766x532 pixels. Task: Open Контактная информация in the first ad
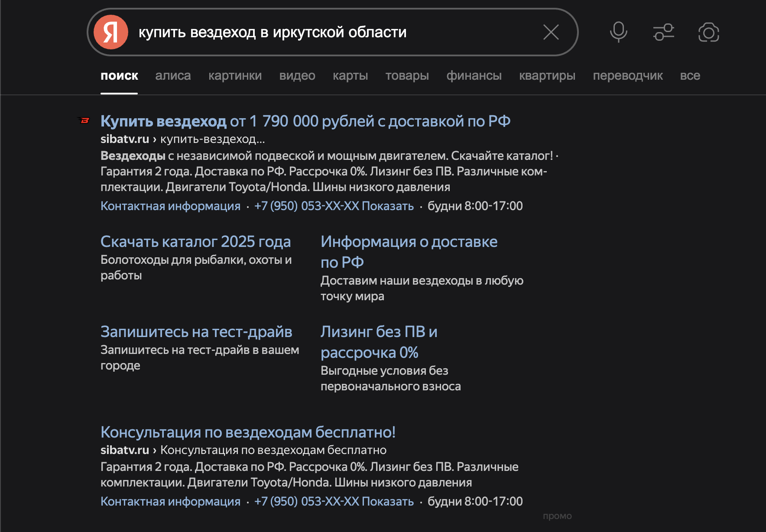pyautogui.click(x=170, y=206)
